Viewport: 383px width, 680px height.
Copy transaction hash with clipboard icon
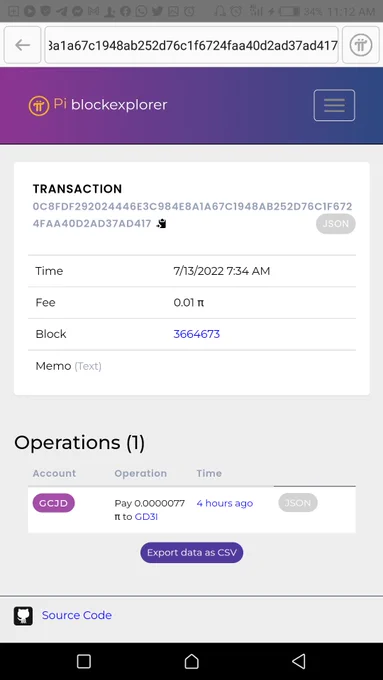(x=162, y=224)
